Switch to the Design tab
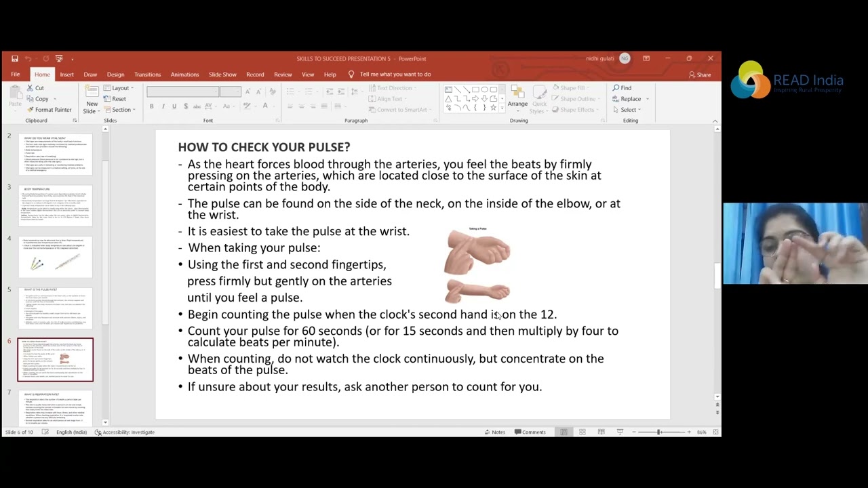 pos(115,75)
